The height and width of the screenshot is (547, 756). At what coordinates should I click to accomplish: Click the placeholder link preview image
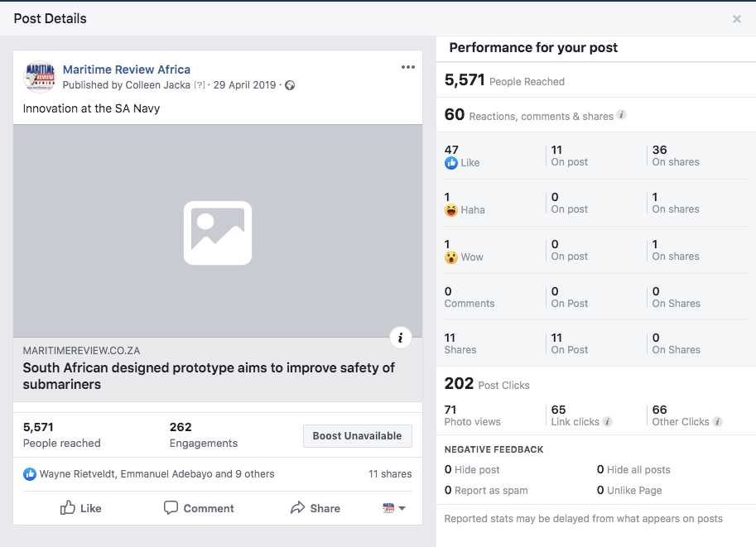coord(218,232)
